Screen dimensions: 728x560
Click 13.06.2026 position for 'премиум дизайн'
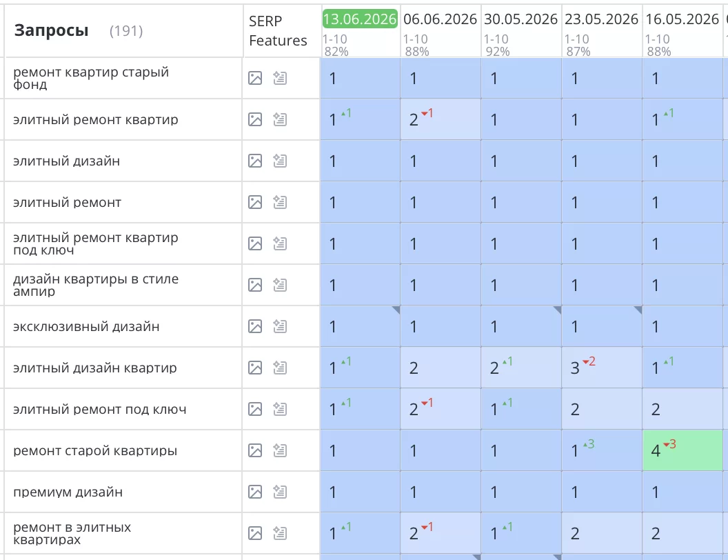[x=361, y=492]
